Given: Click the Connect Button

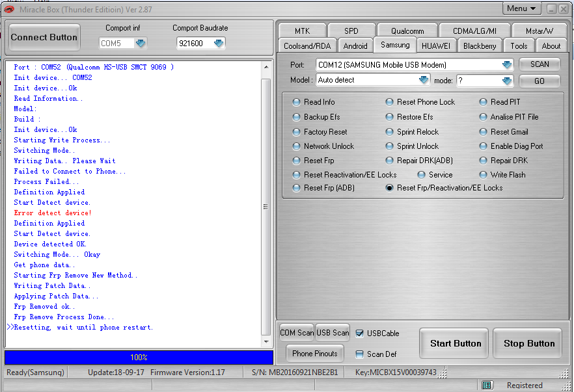Looking at the screenshot, I should pos(44,37).
